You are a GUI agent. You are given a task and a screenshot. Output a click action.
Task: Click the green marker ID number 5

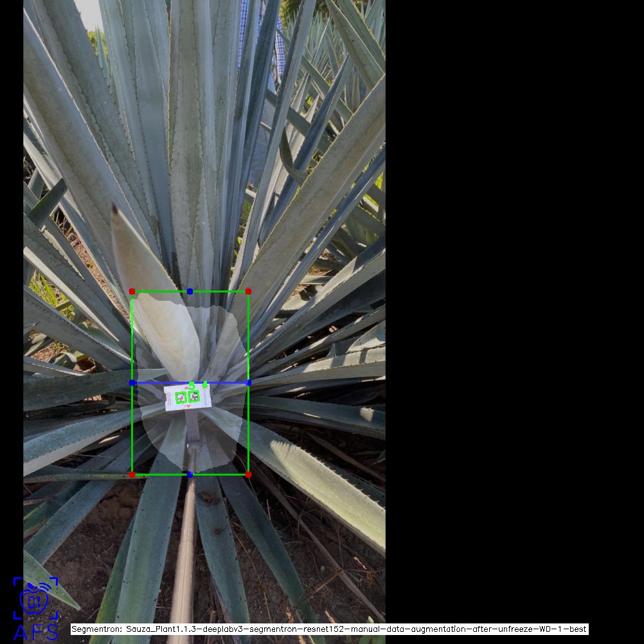(192, 386)
